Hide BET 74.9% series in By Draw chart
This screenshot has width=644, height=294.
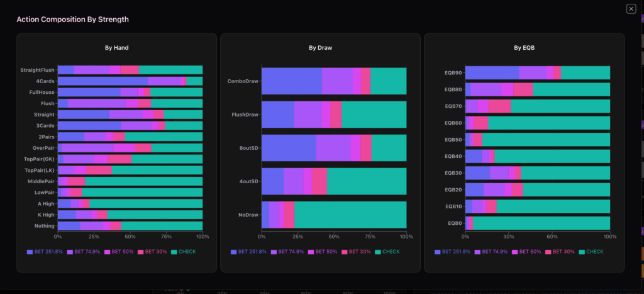click(291, 252)
